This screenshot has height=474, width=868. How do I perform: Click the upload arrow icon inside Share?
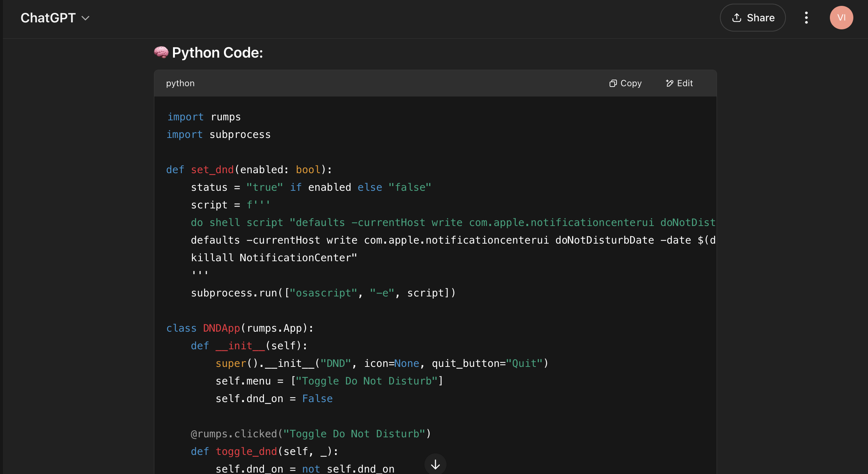click(737, 18)
